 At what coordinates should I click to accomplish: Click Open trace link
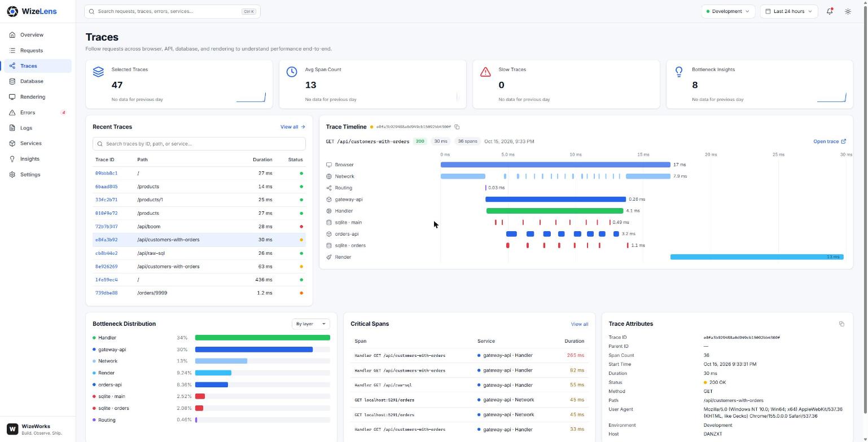coord(830,142)
